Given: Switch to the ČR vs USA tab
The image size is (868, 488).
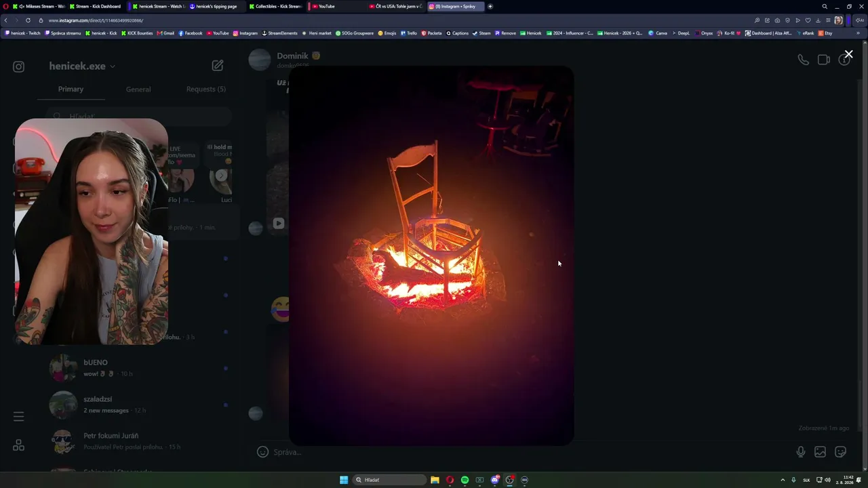Looking at the screenshot, I should coord(395,6).
